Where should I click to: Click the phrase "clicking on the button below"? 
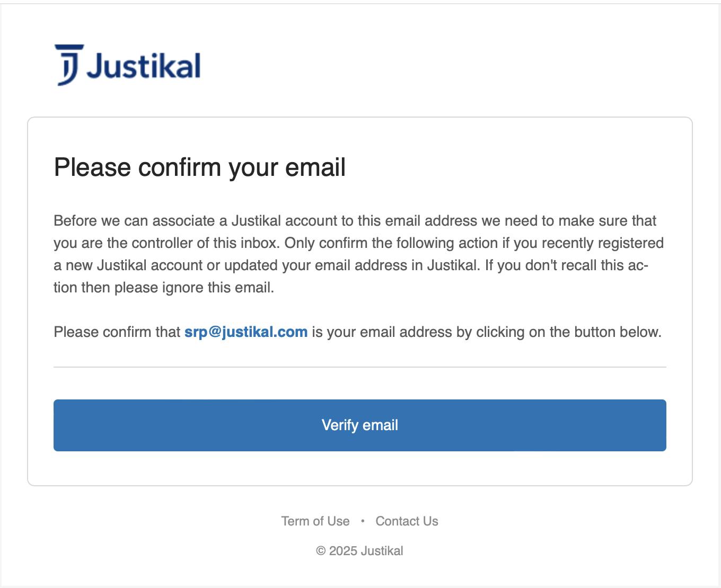[568, 332]
